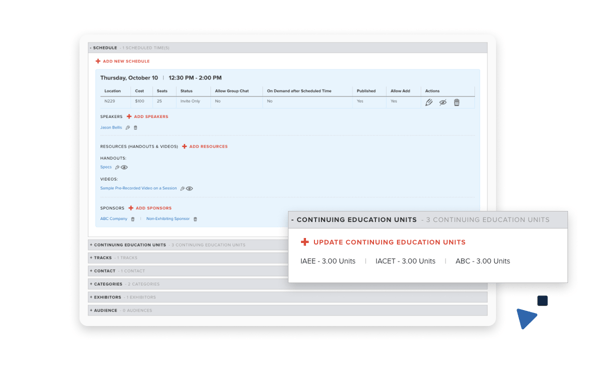Click the Invite Only status cell
The width and height of the screenshot is (600, 390).
(190, 101)
